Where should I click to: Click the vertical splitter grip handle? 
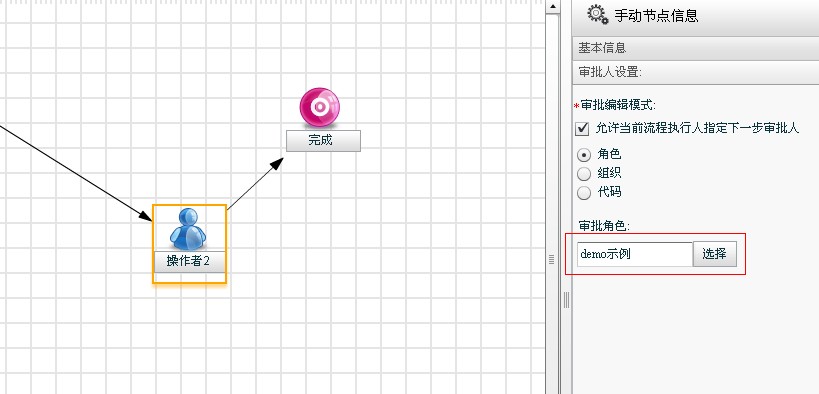click(x=566, y=300)
